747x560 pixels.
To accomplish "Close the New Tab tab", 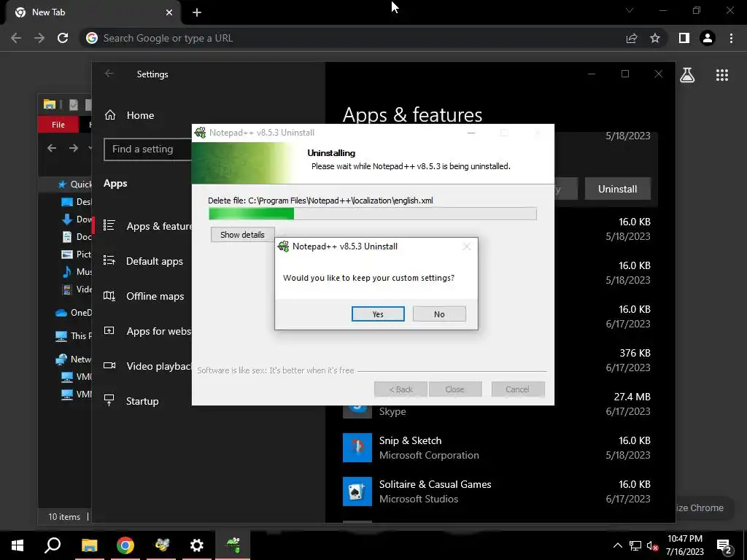I will (x=169, y=12).
